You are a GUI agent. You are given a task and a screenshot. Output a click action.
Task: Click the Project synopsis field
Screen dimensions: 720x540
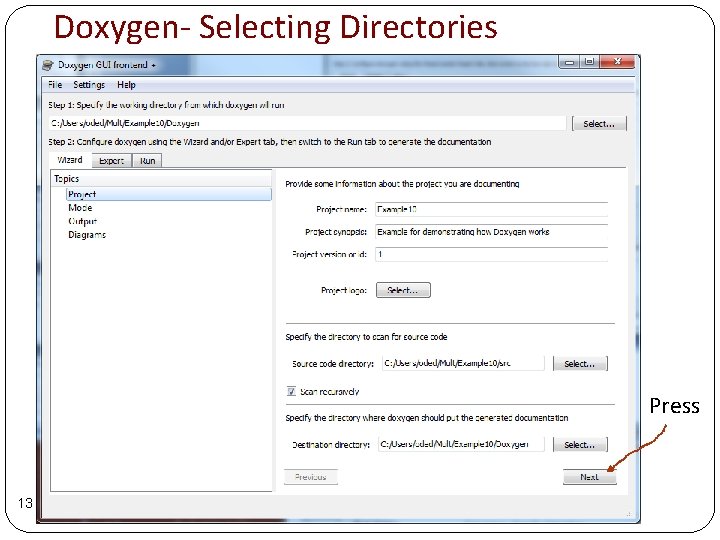click(x=491, y=232)
